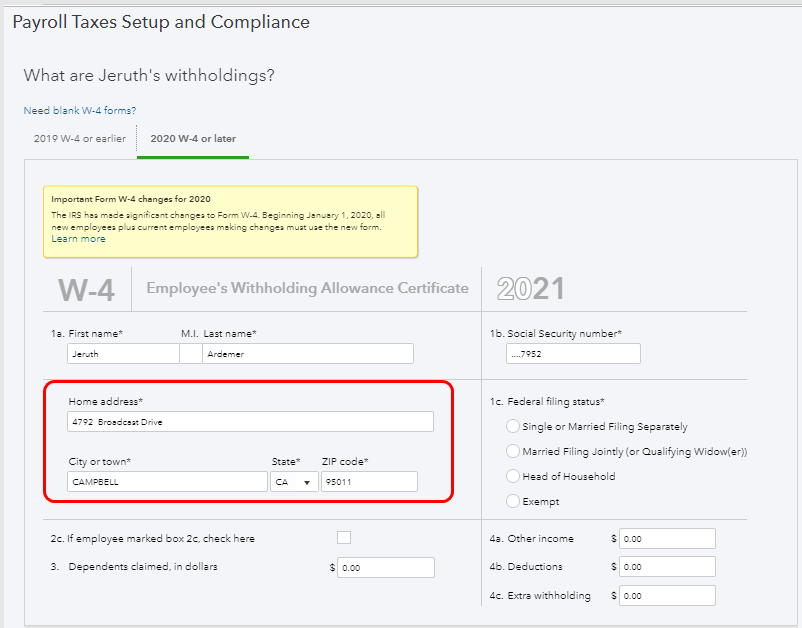Mark the Exempt filing status

[x=514, y=501]
